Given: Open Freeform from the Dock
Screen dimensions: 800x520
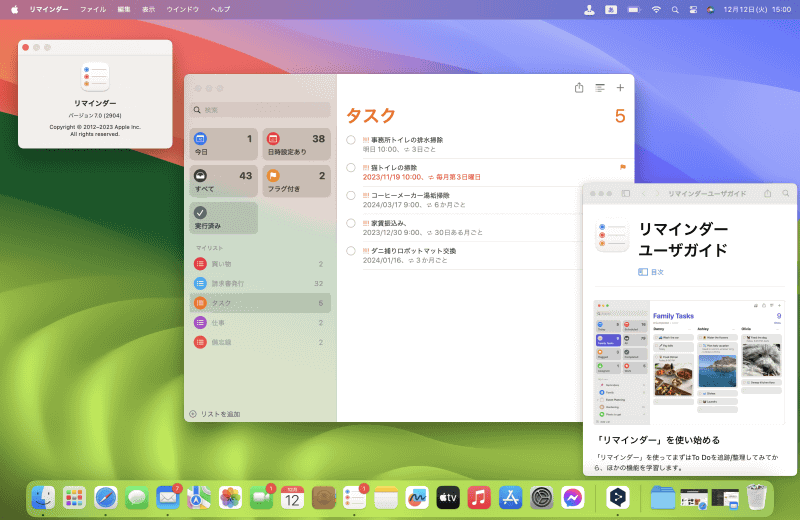Looking at the screenshot, I should (x=417, y=498).
